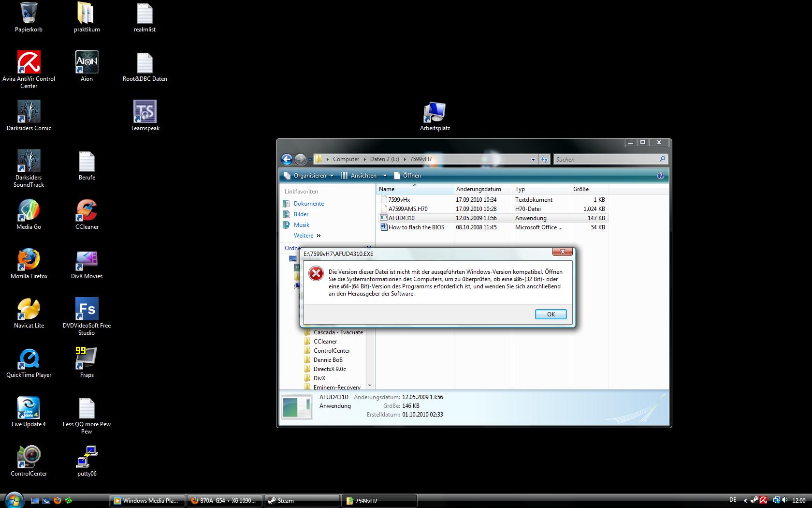Click ICQ flower quick launch icon
Image resolution: width=812 pixels, height=508 pixels.
tap(69, 501)
